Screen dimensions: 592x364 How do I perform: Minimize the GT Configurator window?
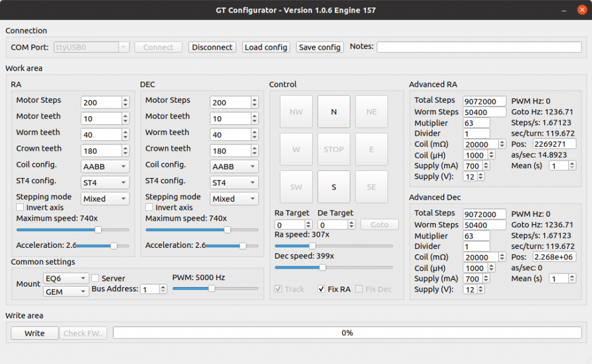564,10
